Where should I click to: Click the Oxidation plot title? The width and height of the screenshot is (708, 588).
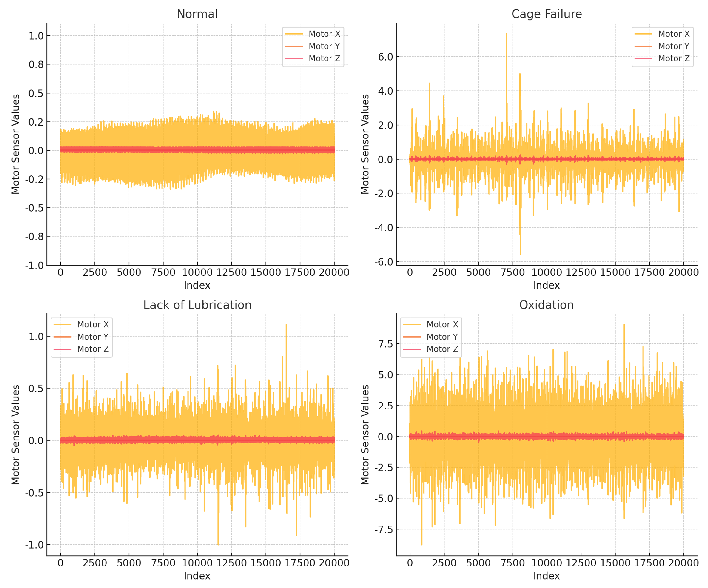point(546,305)
